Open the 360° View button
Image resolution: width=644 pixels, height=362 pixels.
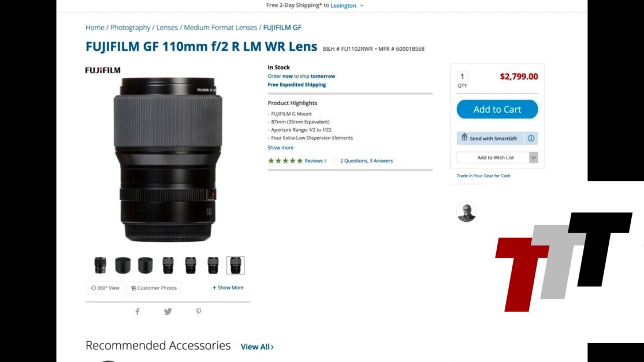point(105,288)
